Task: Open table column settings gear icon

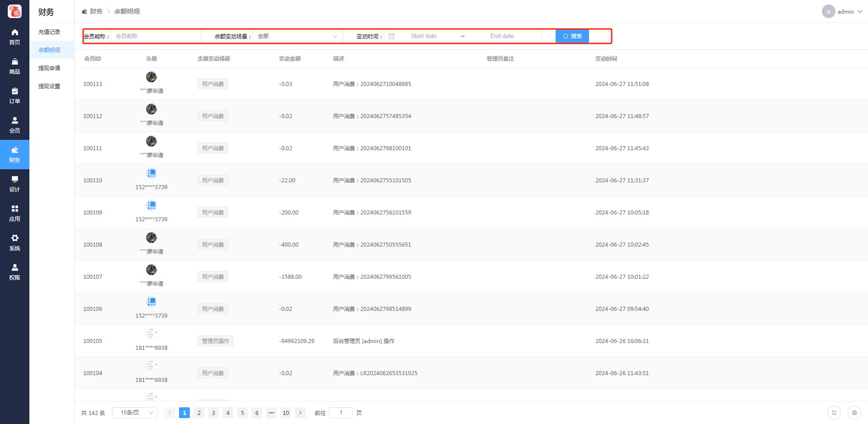Action: tap(854, 413)
